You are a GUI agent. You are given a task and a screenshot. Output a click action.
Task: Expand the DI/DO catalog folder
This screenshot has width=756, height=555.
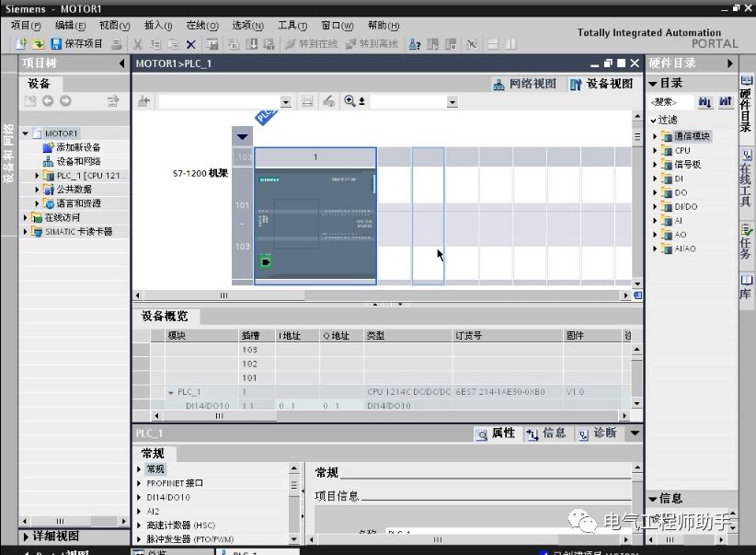(655, 206)
